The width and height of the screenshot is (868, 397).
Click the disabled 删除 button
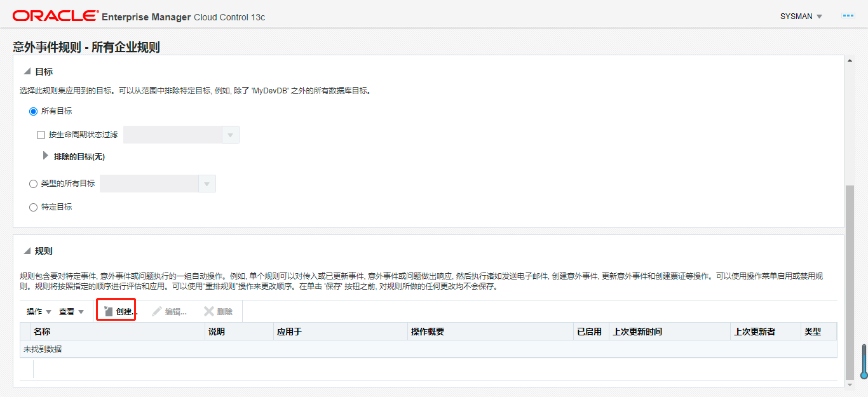(x=218, y=312)
